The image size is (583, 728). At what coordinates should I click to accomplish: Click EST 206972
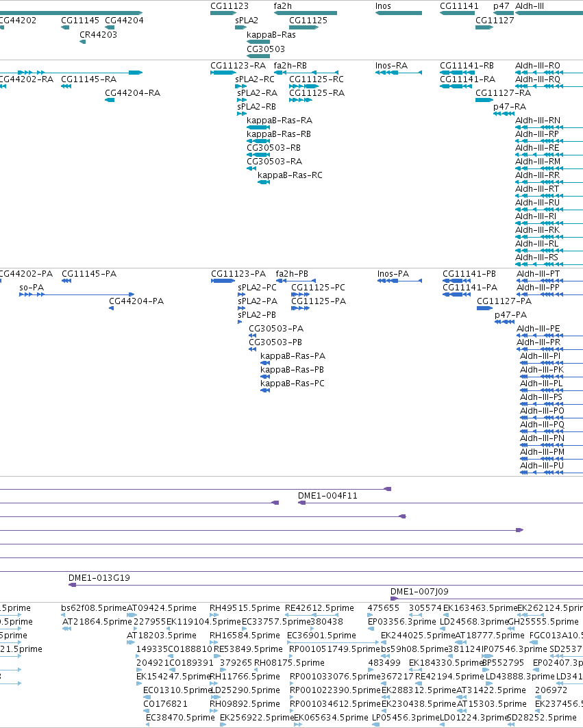(x=551, y=690)
